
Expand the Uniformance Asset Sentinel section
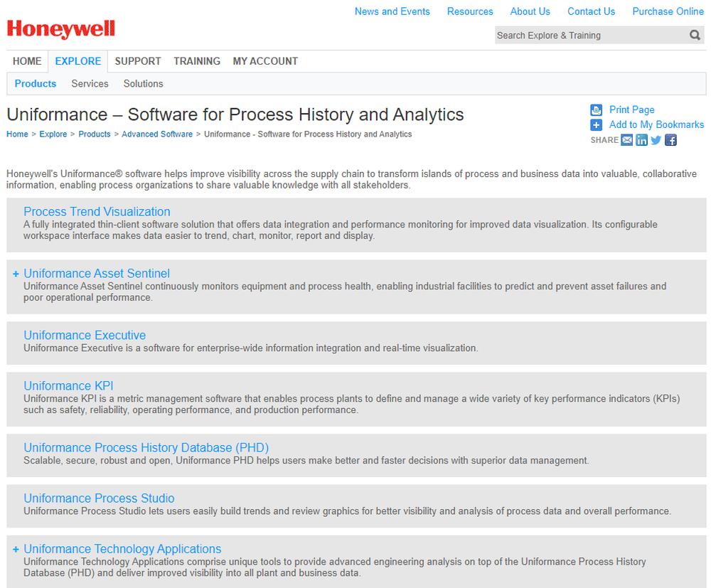click(15, 273)
